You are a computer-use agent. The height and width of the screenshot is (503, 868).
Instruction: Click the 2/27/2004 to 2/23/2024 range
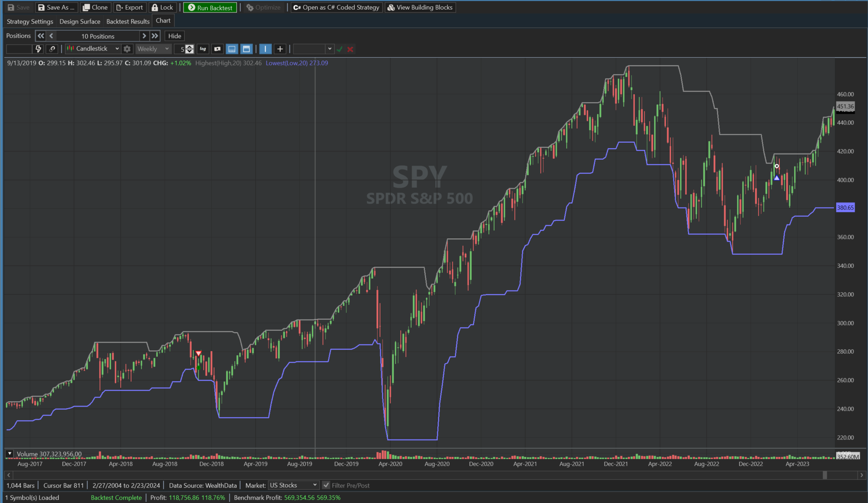(x=126, y=485)
